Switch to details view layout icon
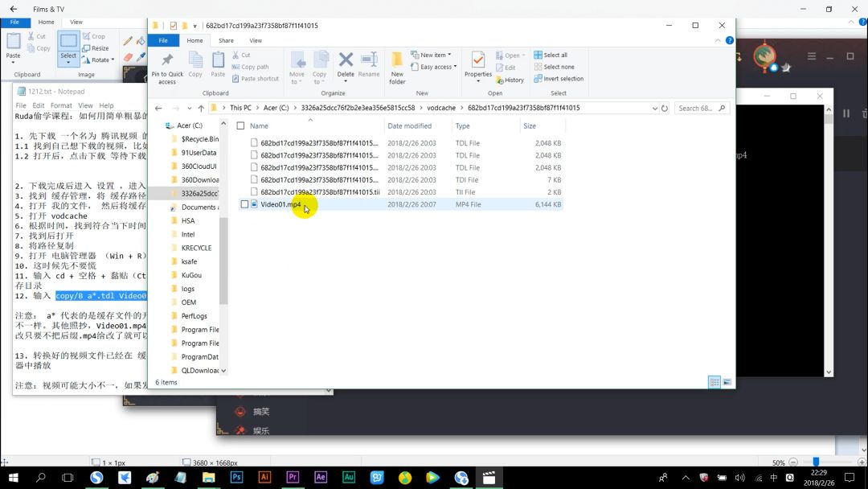The width and height of the screenshot is (868, 489). tap(714, 382)
